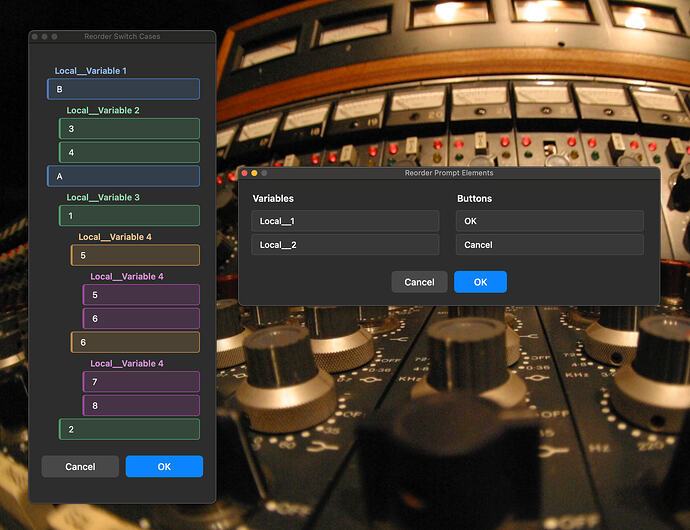Select the orange case 6 item
Viewport: 690px width, 530px height.
pos(135,342)
